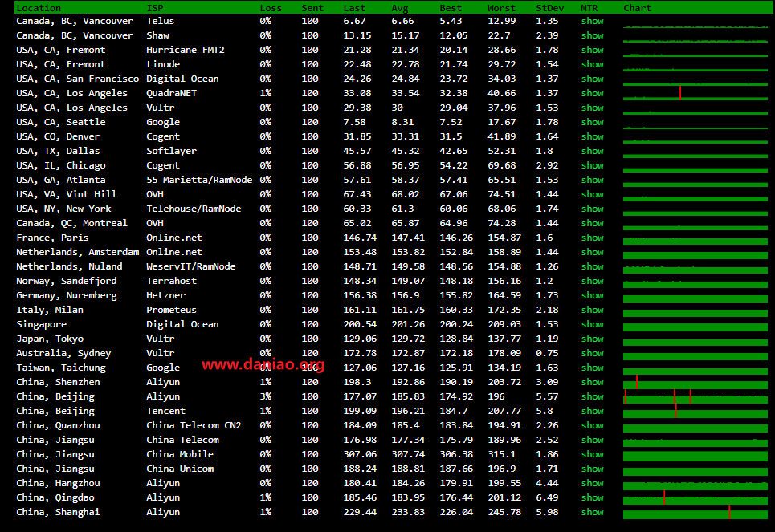Click the Tencent Beijing latency chart

695,411
